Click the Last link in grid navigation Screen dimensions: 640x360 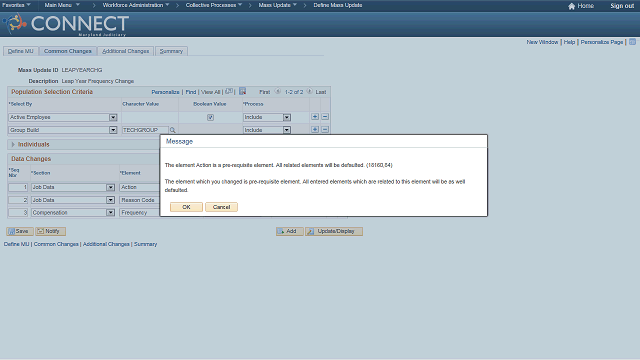[x=321, y=92]
